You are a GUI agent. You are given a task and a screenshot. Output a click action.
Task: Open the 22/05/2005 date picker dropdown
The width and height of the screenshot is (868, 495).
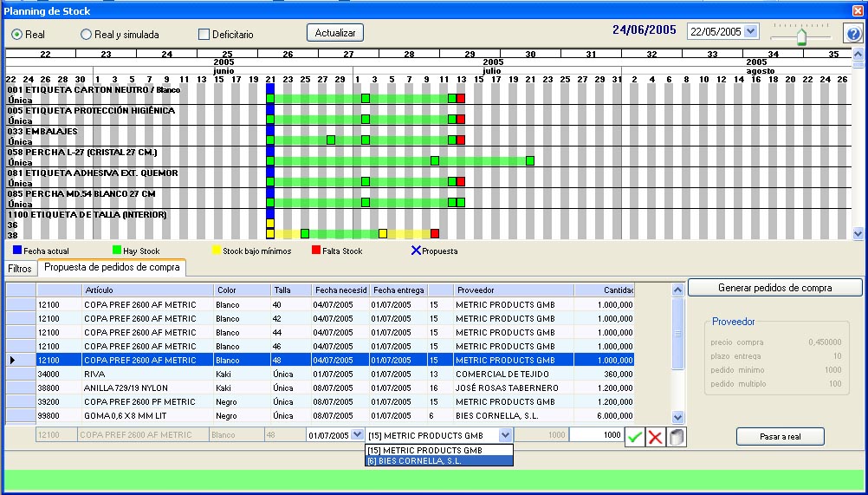[x=750, y=31]
